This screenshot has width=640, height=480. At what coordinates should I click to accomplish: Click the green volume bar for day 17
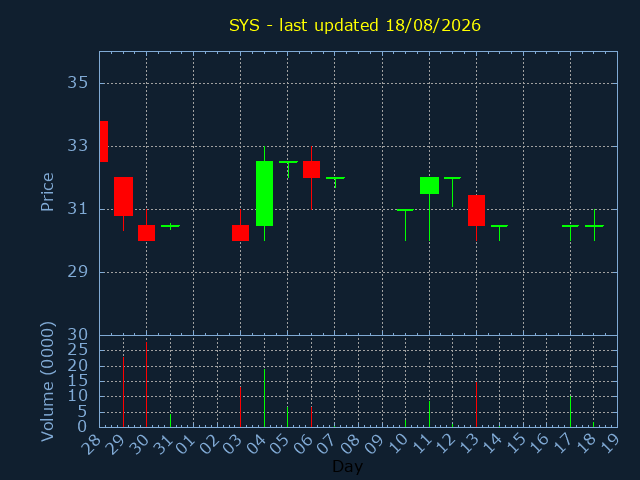[x=570, y=411]
